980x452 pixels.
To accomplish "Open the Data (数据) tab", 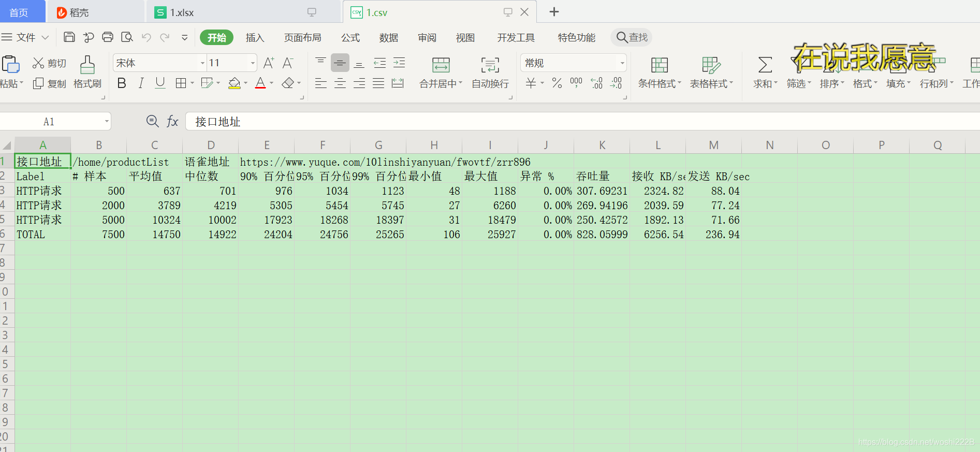I will (389, 37).
